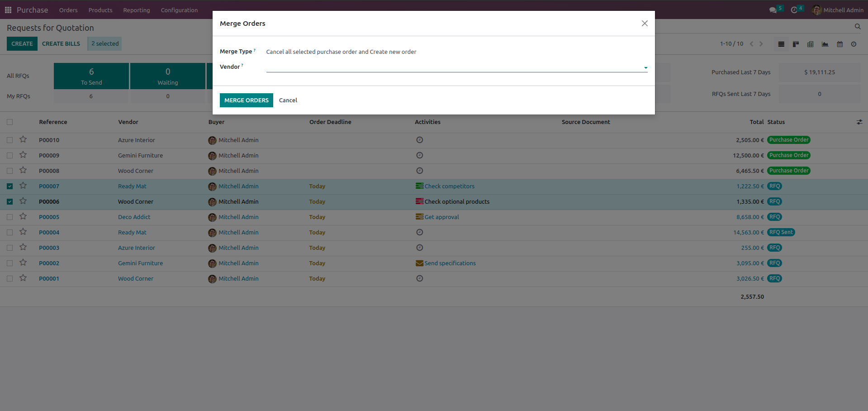Click the Deco Addict vendor cell
The height and width of the screenshot is (411, 868).
click(134, 217)
